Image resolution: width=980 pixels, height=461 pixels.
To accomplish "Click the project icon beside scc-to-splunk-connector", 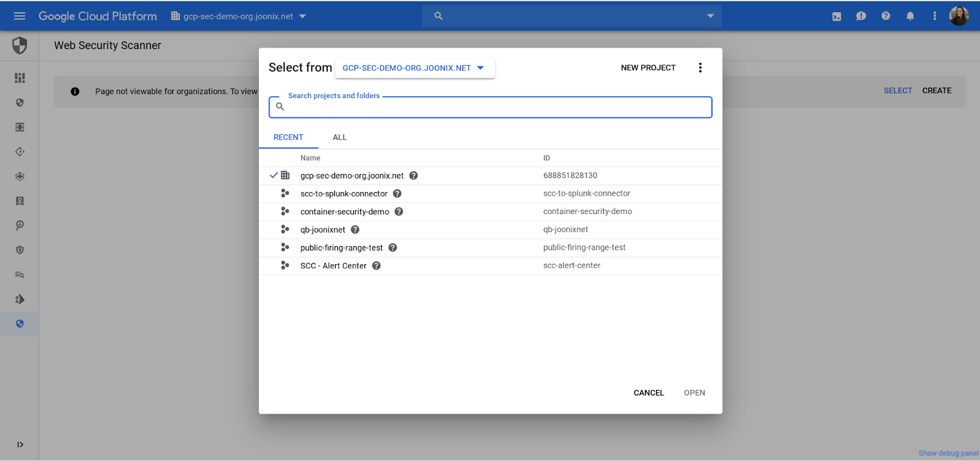I will [285, 193].
